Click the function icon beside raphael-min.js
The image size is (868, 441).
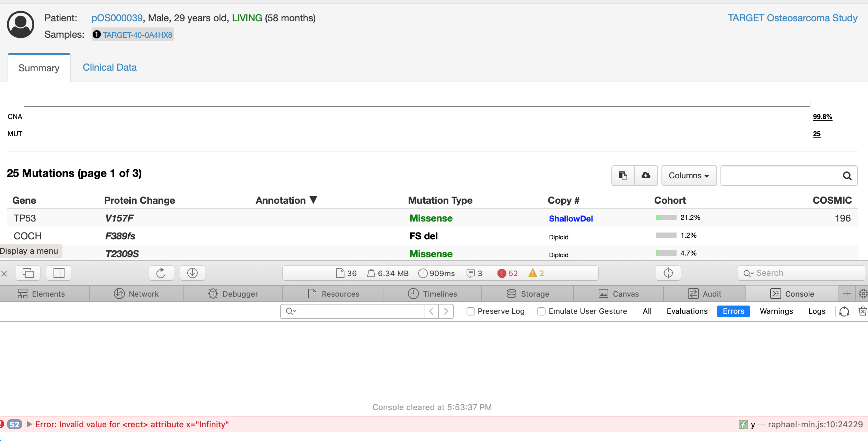tap(743, 425)
